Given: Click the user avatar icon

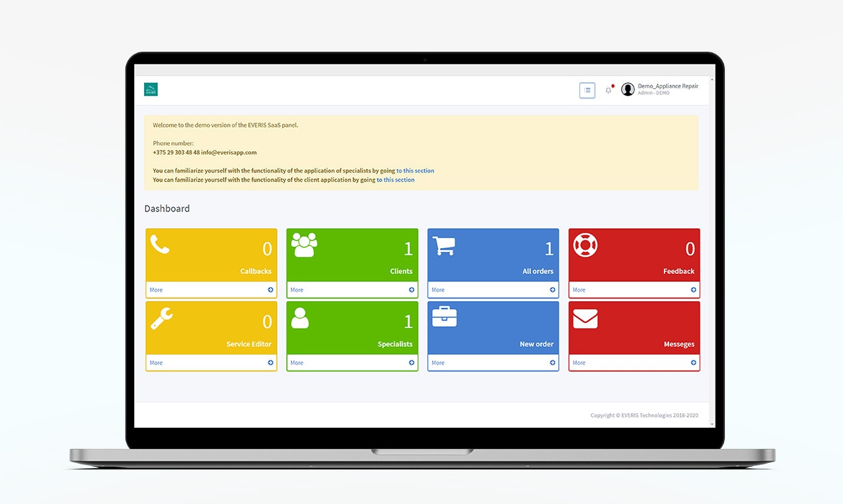Looking at the screenshot, I should 628,90.
